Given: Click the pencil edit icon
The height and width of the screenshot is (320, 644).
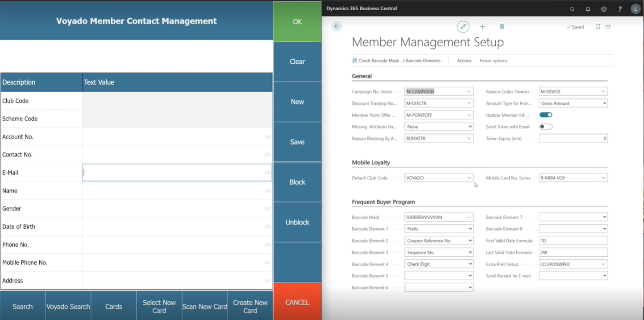Looking at the screenshot, I should pyautogui.click(x=463, y=27).
